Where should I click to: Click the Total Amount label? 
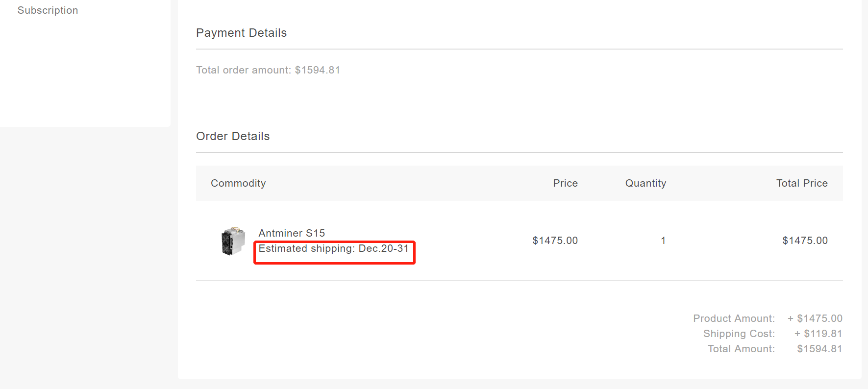[x=741, y=349]
